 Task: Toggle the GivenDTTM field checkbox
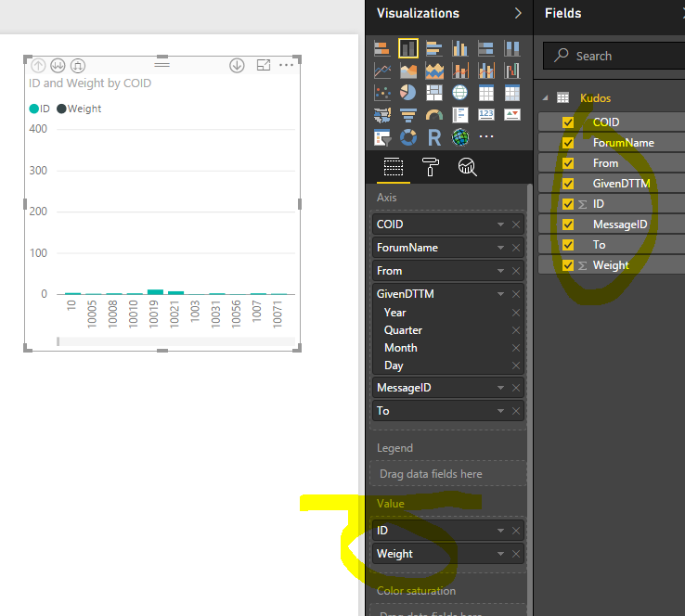(x=567, y=184)
